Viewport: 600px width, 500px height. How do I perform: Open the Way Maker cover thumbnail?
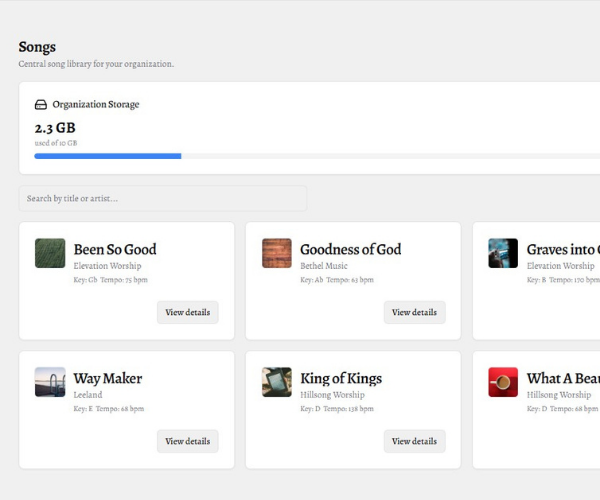click(x=50, y=382)
